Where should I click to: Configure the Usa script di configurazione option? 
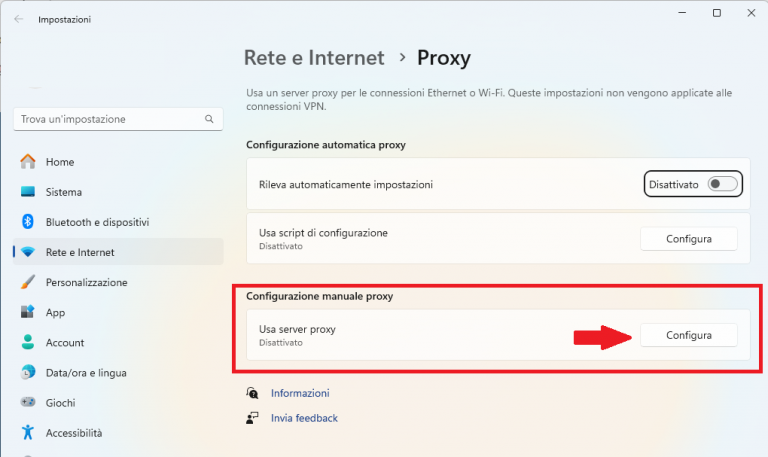[x=689, y=239]
